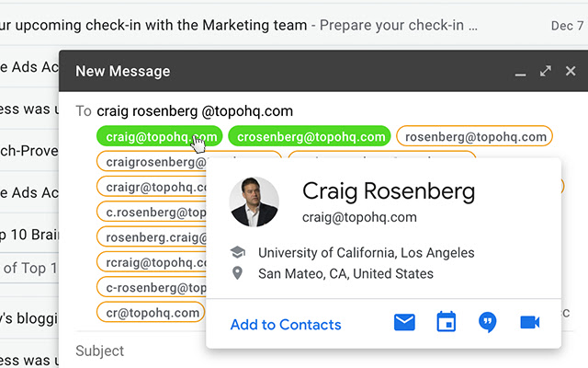Image resolution: width=588 pixels, height=368 pixels.
Task: Click craig@topohq.com address in contact card
Action: click(359, 218)
